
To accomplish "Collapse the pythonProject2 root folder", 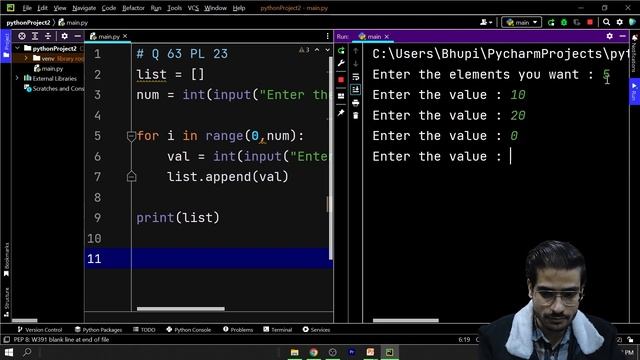I will [x=17, y=48].
